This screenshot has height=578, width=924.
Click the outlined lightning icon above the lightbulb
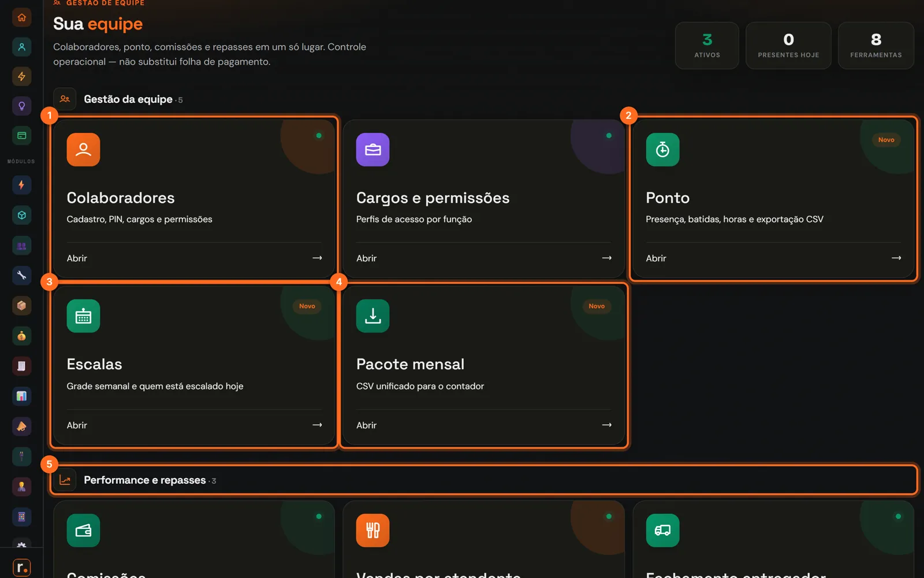(21, 76)
